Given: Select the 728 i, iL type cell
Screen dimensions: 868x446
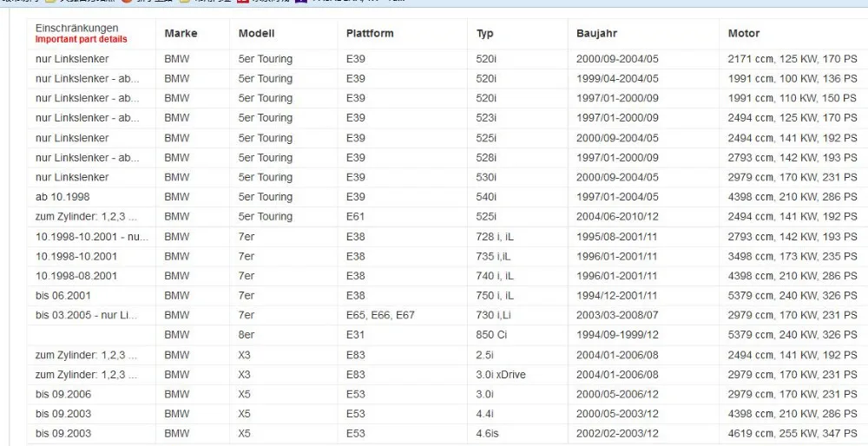Looking at the screenshot, I should pos(495,237).
